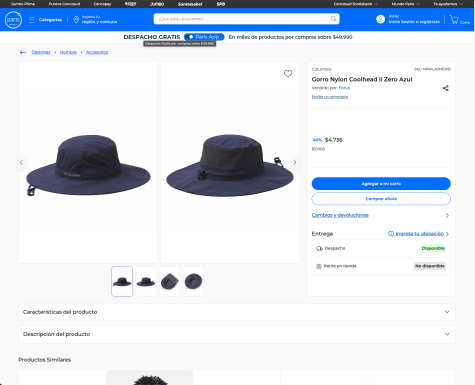This screenshot has width=475, height=385.
Task: Click Gorro Nylon Coolhead II Zero Azul title
Action: (x=362, y=79)
